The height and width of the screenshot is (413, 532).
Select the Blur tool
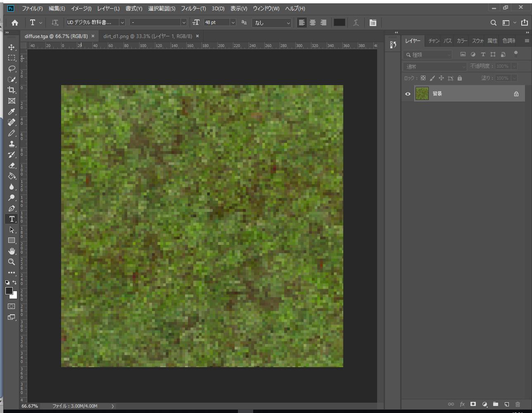tap(12, 187)
